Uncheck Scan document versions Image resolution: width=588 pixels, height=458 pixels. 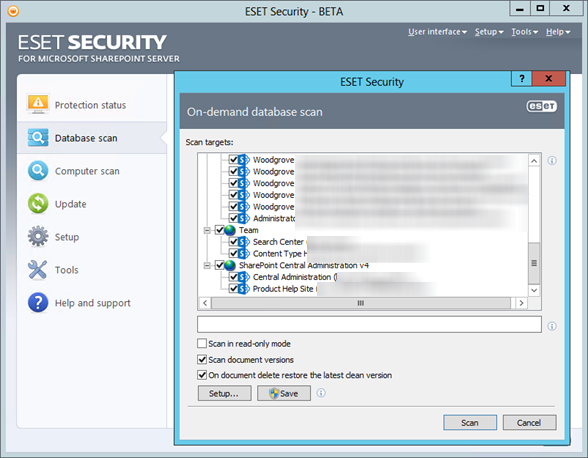pos(202,359)
